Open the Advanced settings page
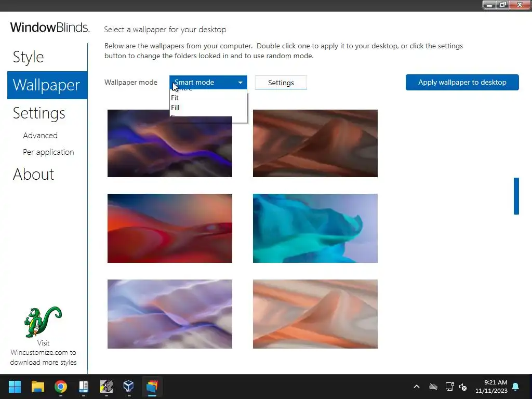 [40, 136]
